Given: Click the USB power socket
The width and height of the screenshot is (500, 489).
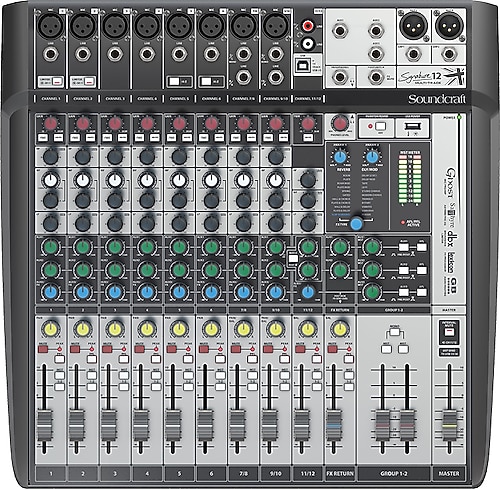Looking at the screenshot, I should [x=413, y=127].
